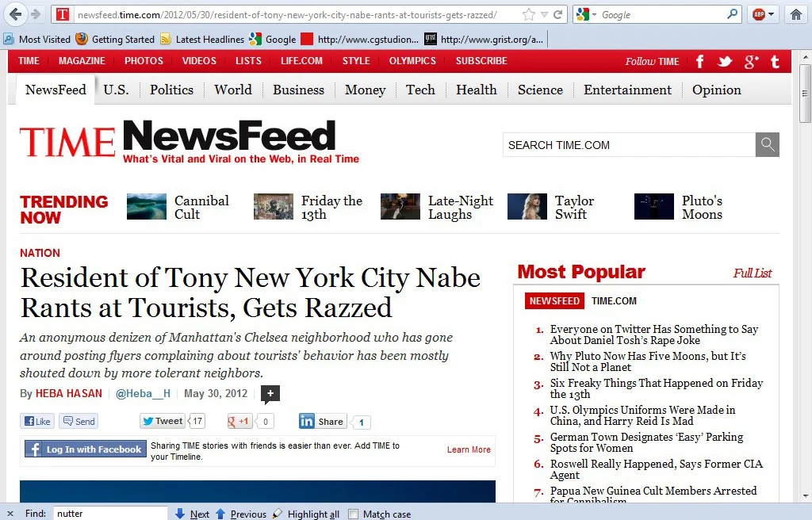This screenshot has width=812, height=520.
Task: Go forward with the forward arrow
Action: pyautogui.click(x=36, y=14)
